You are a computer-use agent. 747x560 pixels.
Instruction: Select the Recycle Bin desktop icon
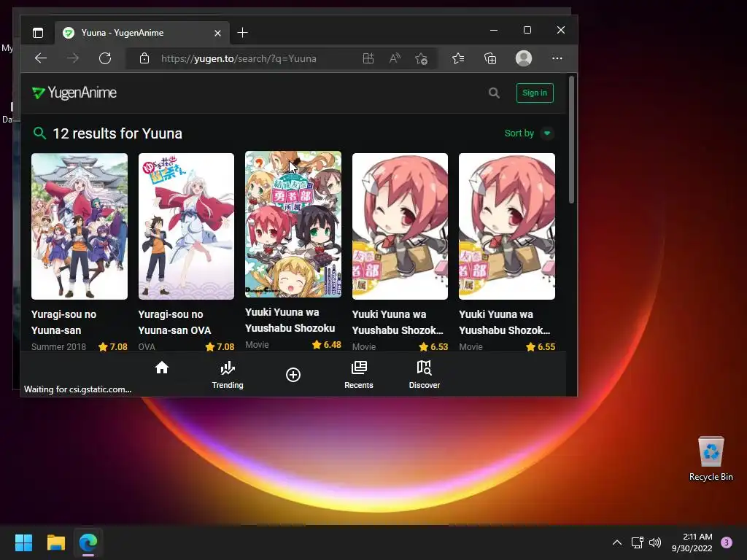[711, 459]
